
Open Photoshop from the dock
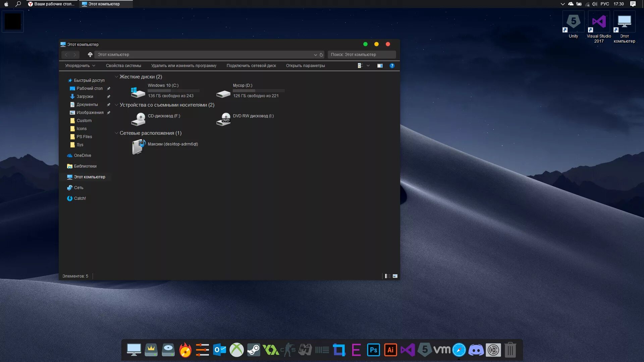[373, 350]
